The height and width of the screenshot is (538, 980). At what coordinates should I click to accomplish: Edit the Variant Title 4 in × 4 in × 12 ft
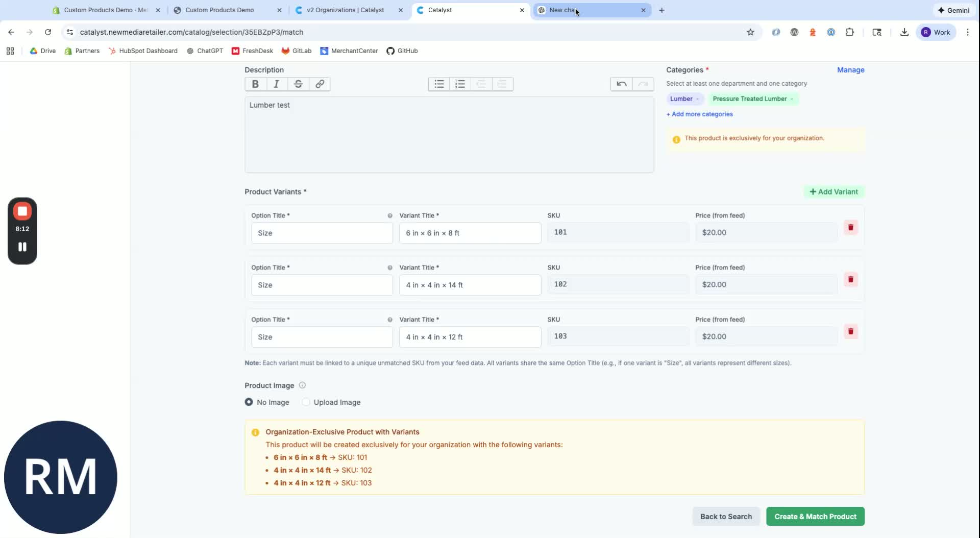tap(470, 337)
